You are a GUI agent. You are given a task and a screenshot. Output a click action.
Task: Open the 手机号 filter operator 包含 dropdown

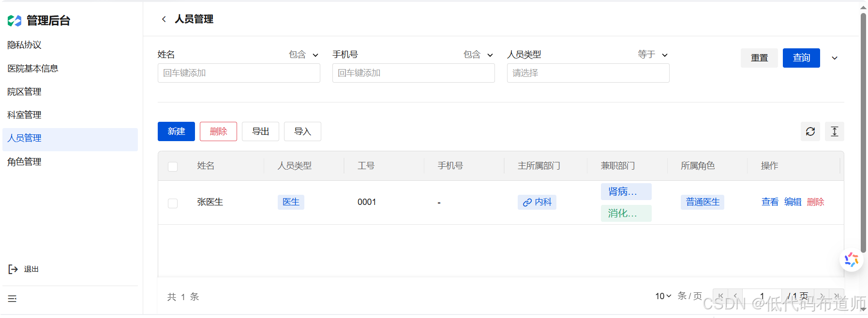(x=478, y=55)
